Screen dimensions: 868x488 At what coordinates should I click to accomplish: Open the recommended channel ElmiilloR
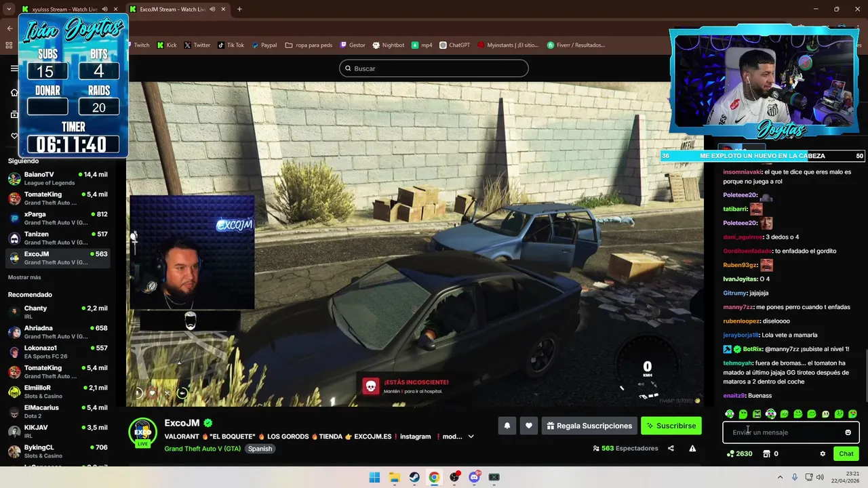coord(58,392)
